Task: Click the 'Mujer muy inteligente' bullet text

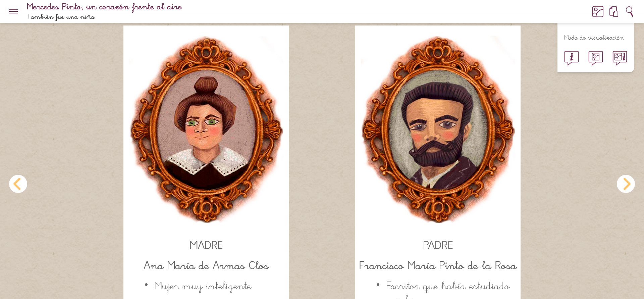Action: (203, 286)
